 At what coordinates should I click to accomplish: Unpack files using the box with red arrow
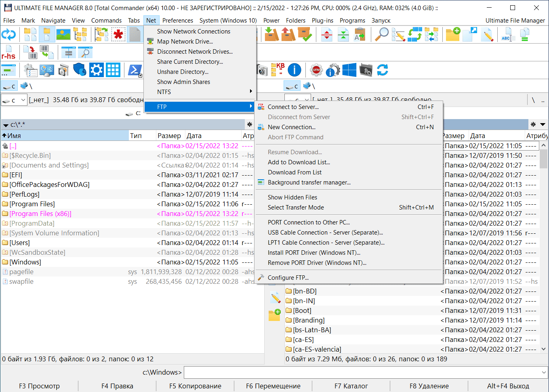[x=288, y=35]
